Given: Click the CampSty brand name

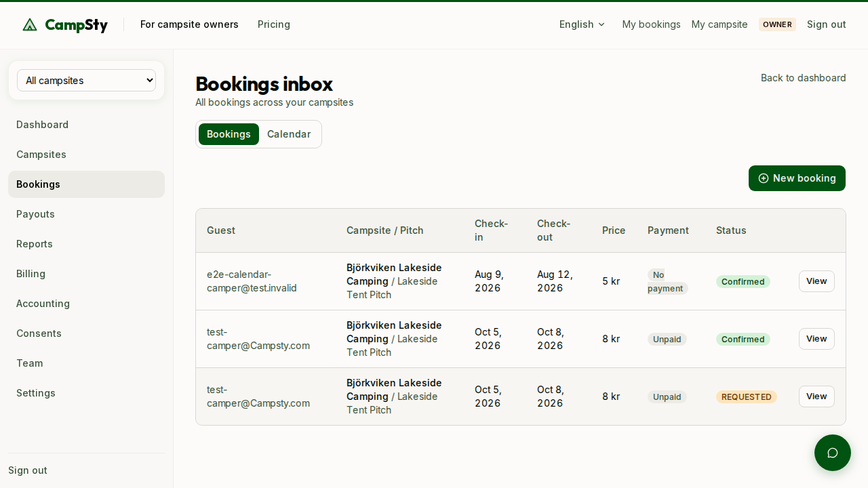Looking at the screenshot, I should [x=76, y=25].
